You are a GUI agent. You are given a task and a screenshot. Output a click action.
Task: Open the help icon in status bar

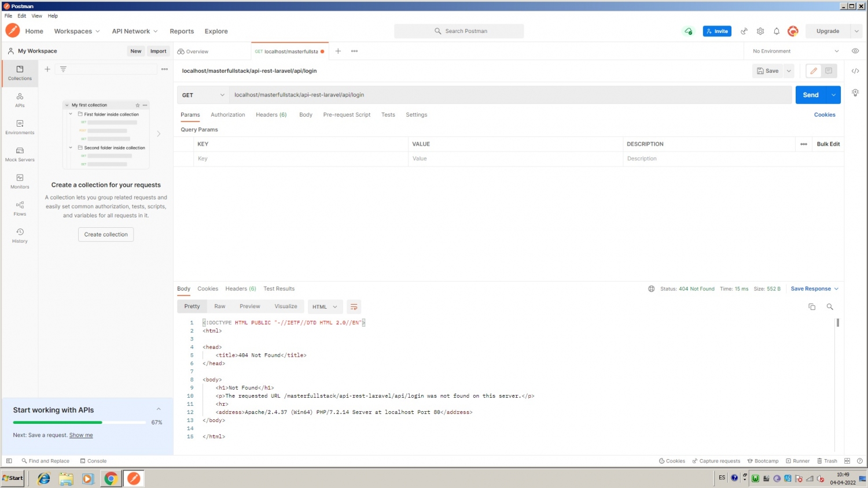tap(859, 461)
